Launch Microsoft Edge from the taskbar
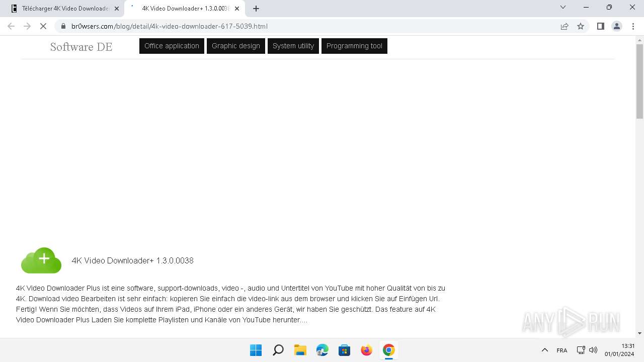 tap(323, 350)
